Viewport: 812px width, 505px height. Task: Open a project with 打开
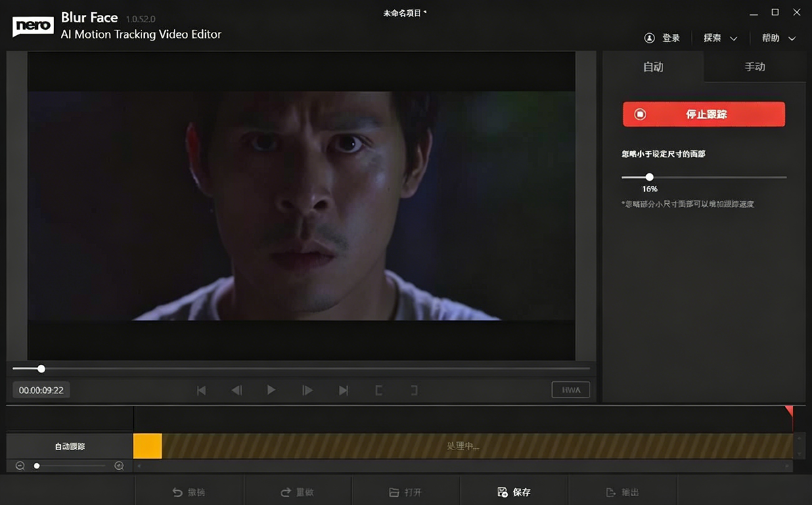(x=405, y=492)
